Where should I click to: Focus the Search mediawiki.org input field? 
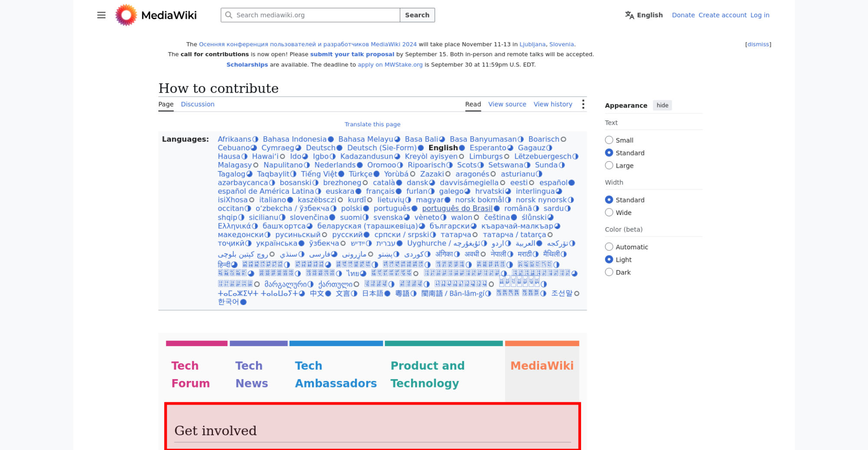pyautogui.click(x=316, y=15)
